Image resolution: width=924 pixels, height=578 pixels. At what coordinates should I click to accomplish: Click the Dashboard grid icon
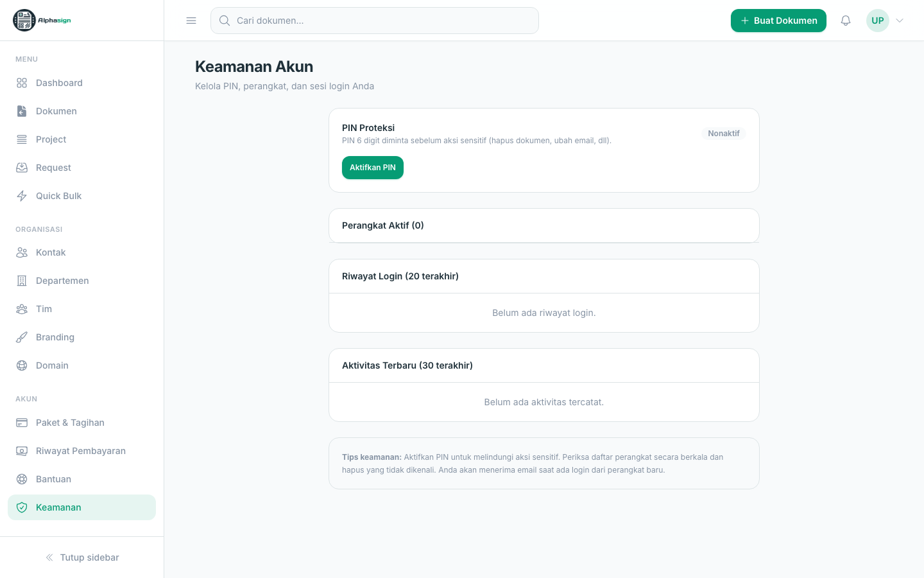coord(22,83)
